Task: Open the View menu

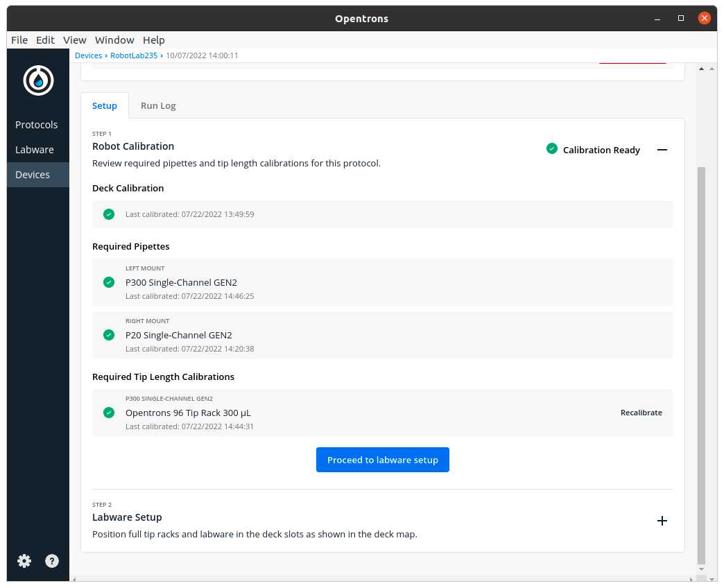Action: [75, 40]
